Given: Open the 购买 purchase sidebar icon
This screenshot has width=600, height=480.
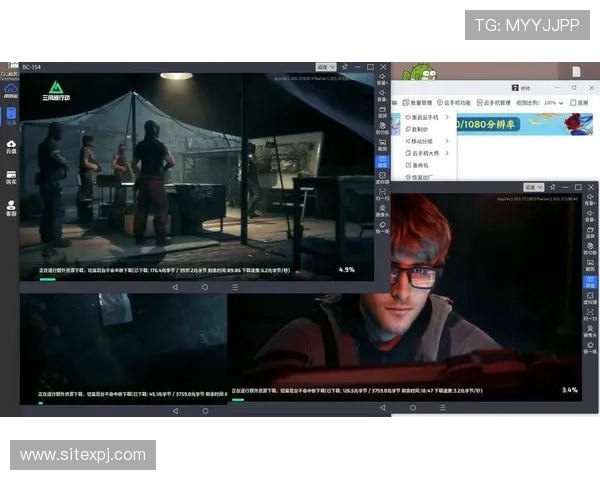Looking at the screenshot, I should pos(11,178).
